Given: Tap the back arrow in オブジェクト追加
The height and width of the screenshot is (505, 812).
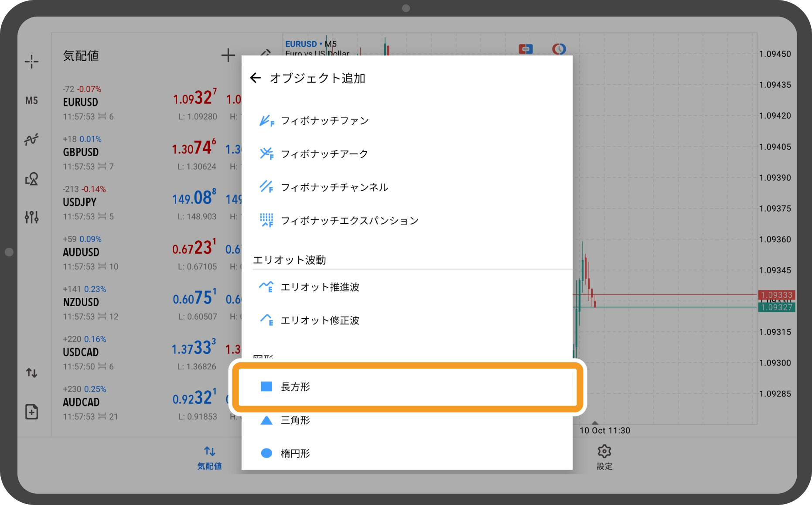Looking at the screenshot, I should [256, 78].
